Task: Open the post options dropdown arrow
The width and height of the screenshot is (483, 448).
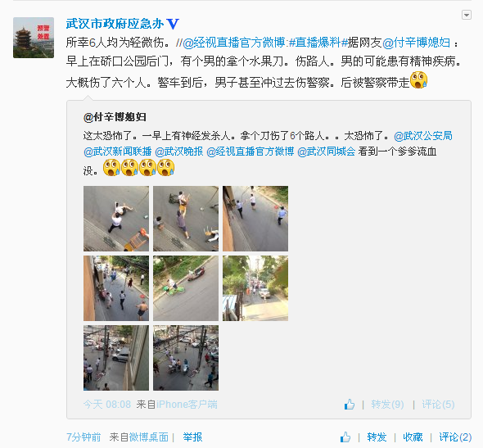Action: pos(467,15)
